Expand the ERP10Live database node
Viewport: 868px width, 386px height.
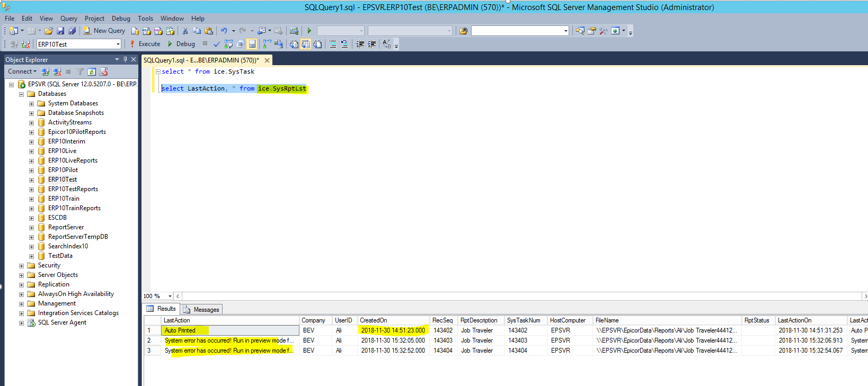[x=31, y=151]
